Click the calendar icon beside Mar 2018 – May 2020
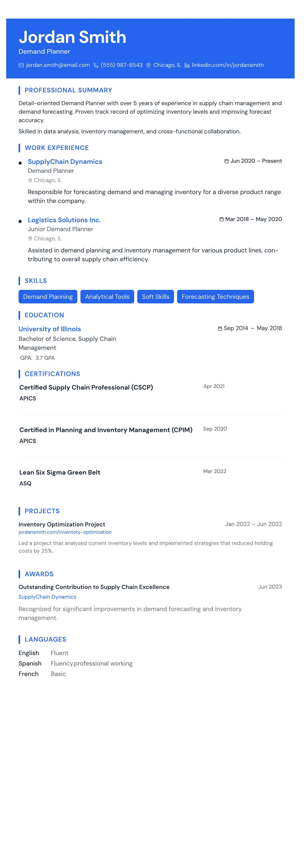Image resolution: width=307 pixels, height=868 pixels. pos(221,219)
